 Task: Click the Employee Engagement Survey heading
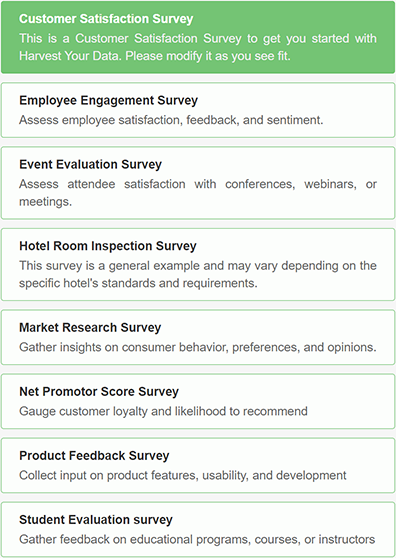coord(109,100)
